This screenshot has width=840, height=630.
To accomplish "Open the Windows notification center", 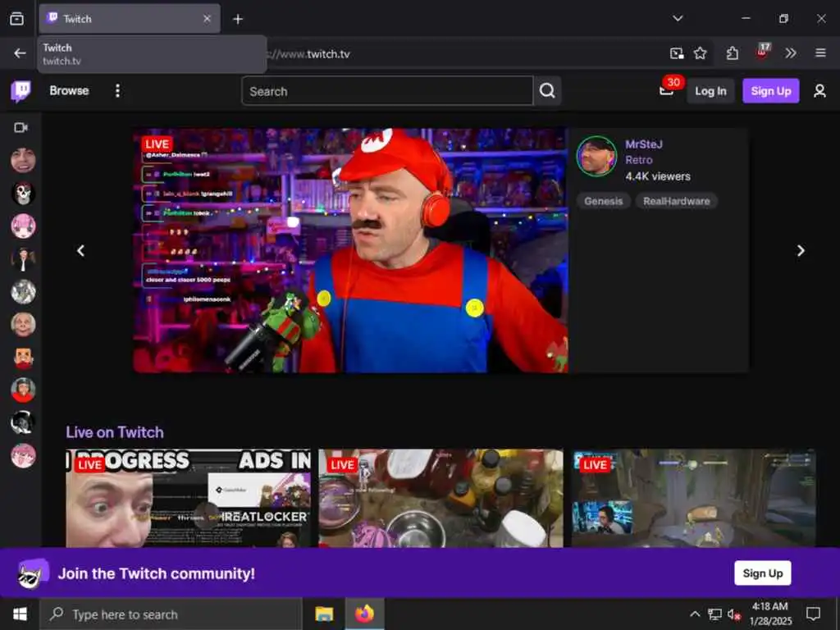I will [x=813, y=614].
